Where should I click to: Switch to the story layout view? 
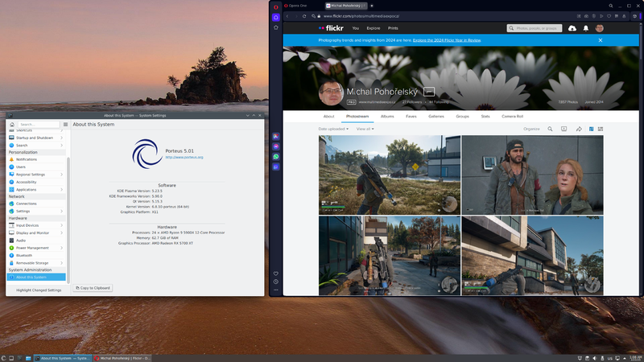[x=601, y=129]
